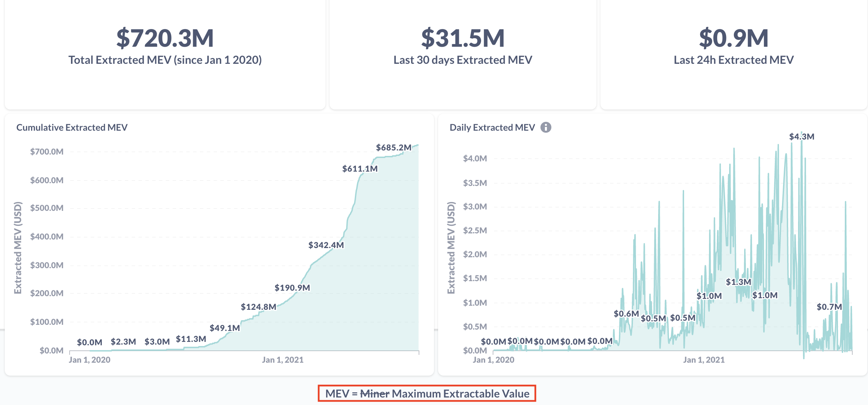Click the $31.5M last 30 days value
Screen dimensions: 868x405
(463, 38)
